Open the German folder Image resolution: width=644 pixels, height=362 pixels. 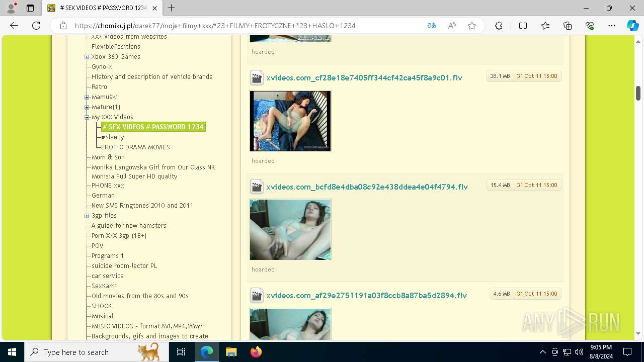coord(103,196)
